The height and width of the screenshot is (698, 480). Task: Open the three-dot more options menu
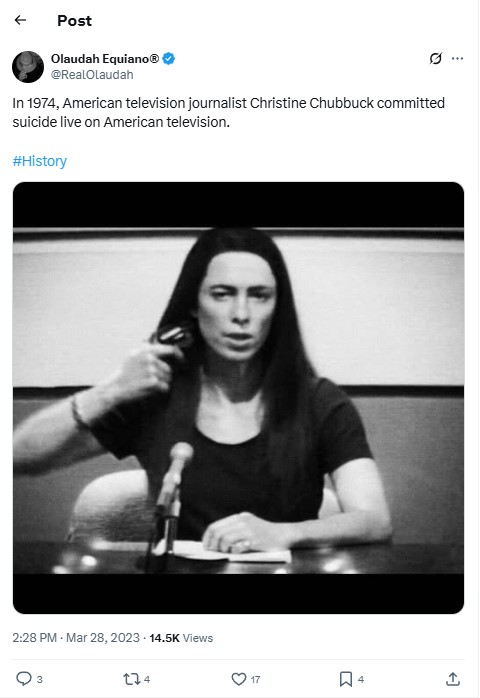457,58
